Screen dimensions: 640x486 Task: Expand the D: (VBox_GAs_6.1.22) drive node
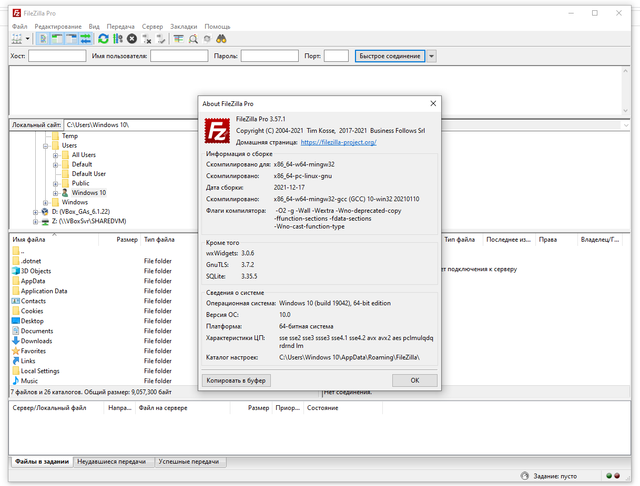pos(36,212)
